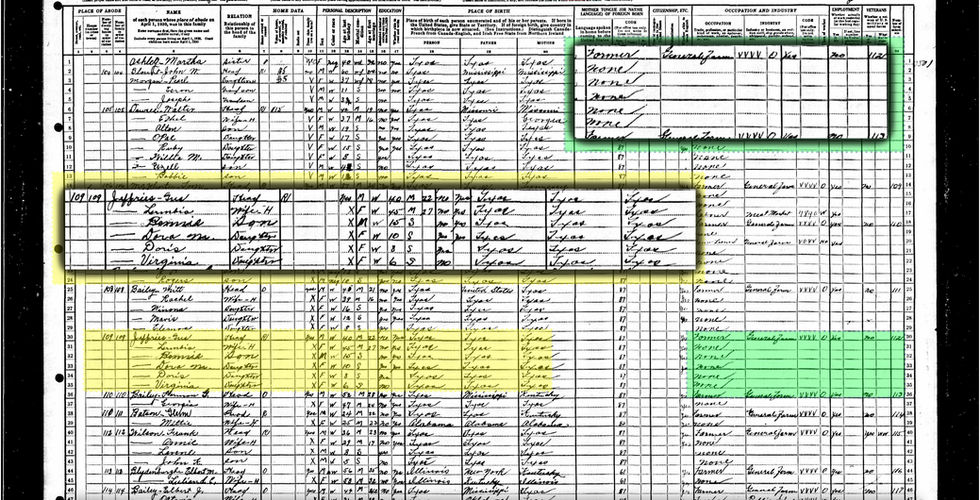This screenshot has width=980, height=500.
Task: Click the relation Son in the enlarged callout
Action: (253, 223)
